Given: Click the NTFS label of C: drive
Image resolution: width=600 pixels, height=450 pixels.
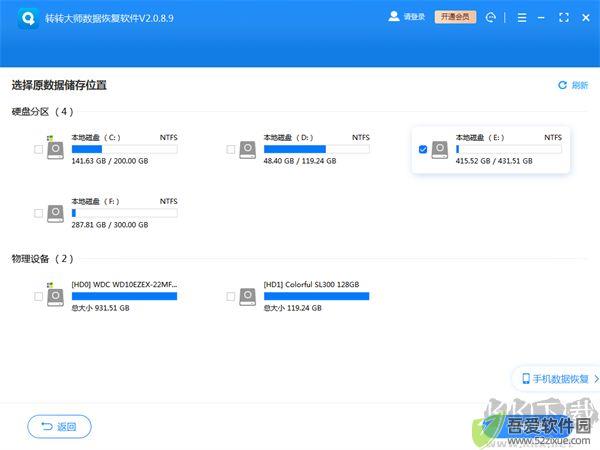Looking at the screenshot, I should click(x=169, y=137).
